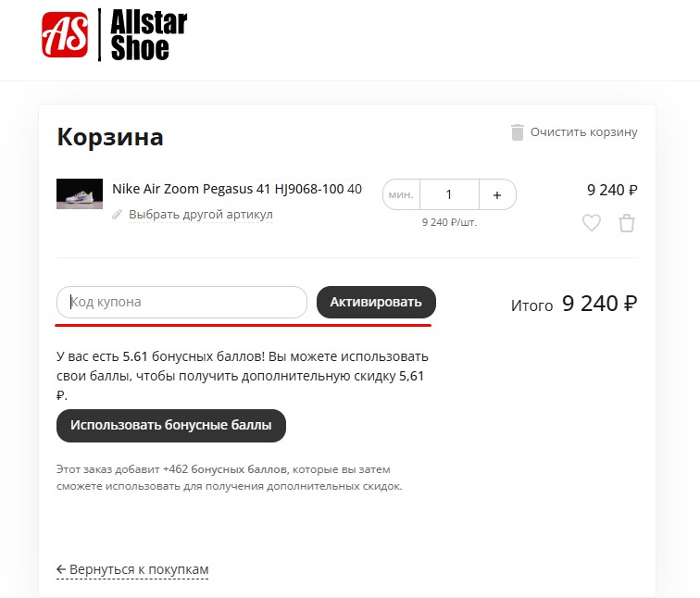Click the back arrow before Вернуться к покупкам
This screenshot has height=598, width=700.
pyautogui.click(x=61, y=569)
